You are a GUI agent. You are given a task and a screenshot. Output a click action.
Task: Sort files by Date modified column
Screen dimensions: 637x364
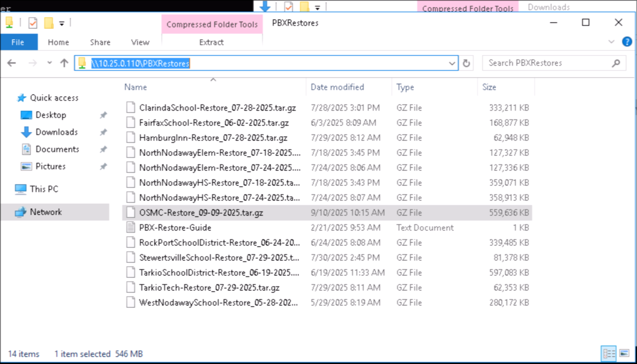pos(337,87)
